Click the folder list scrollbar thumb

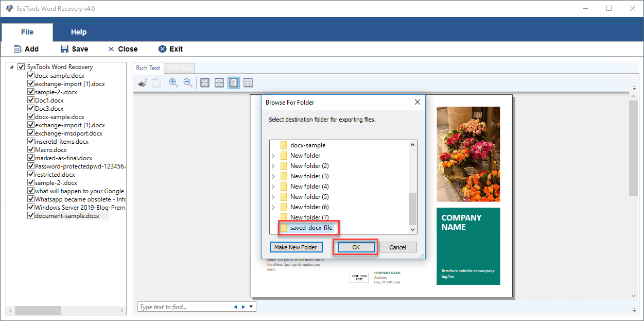[412, 209]
